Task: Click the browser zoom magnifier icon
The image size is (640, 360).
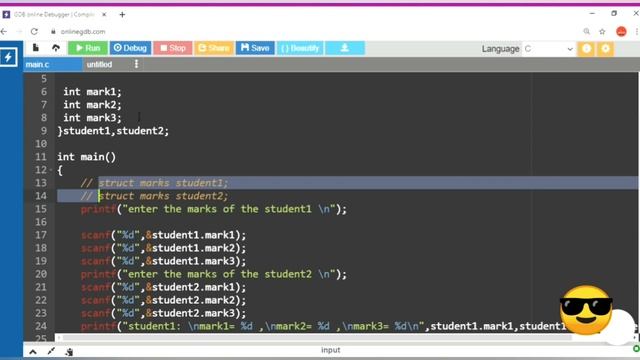Action: [x=587, y=31]
